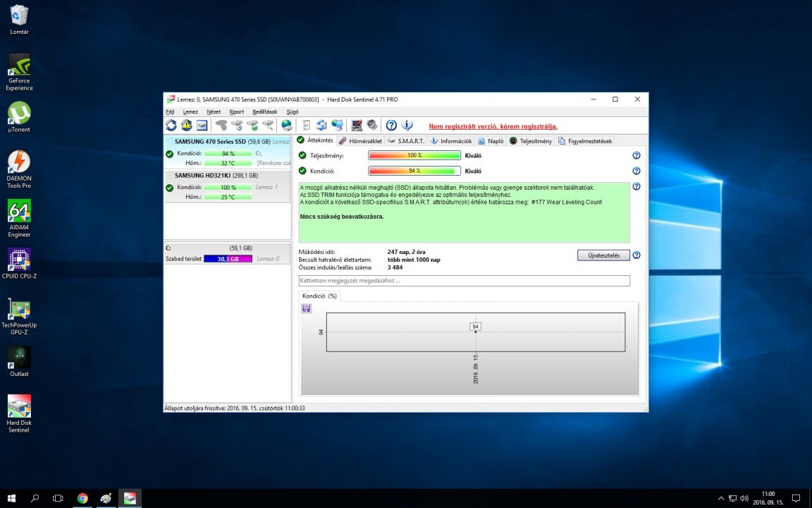The image size is (812, 508).
Task: Click the help icon beside Teljesítmény bar
Action: coord(636,155)
